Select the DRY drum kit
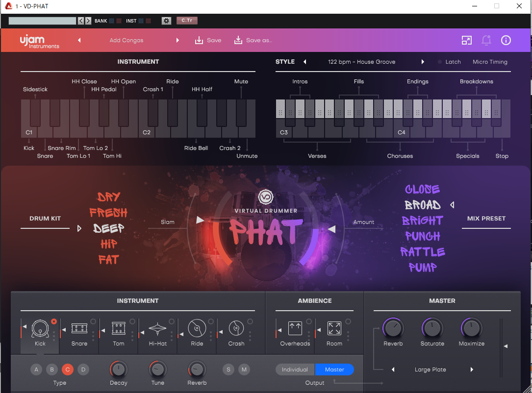Screen dimensions: 532x393 tap(108, 197)
